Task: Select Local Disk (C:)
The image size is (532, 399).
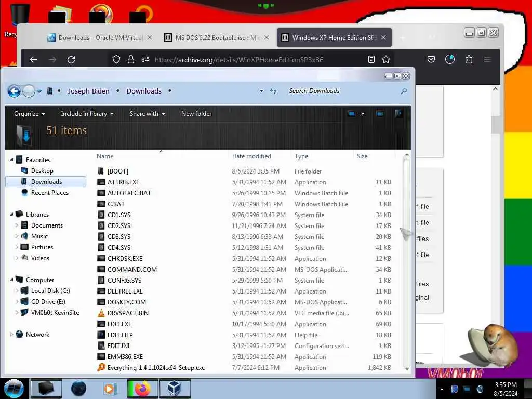Action: 50,291
